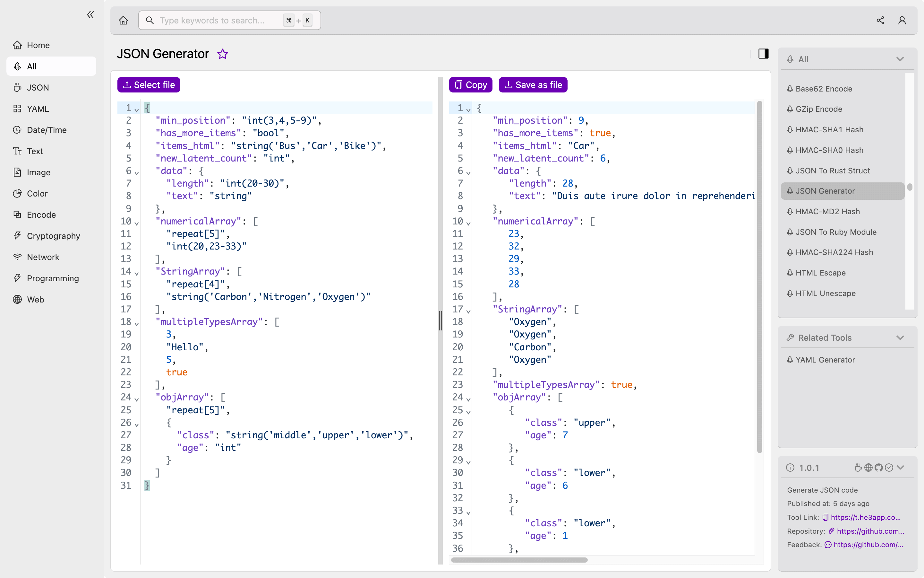Select HMAC-SHA1 Hash tool

point(842,130)
